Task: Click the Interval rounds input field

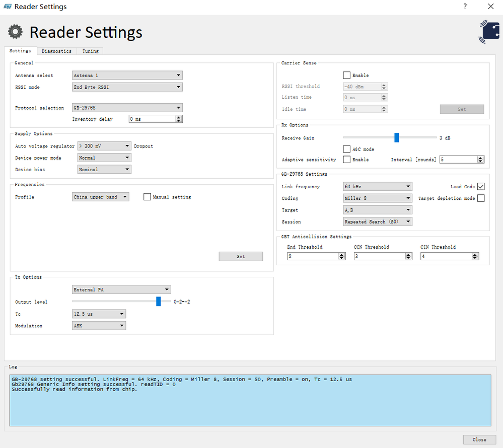Action: tap(462, 160)
